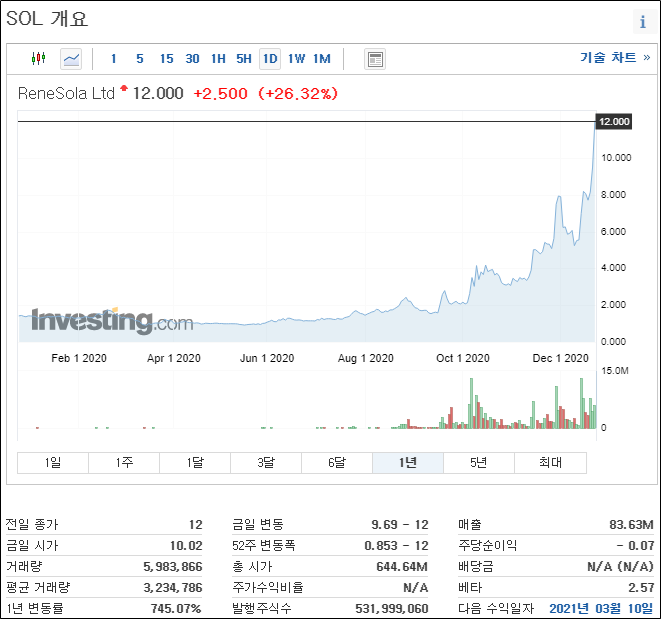Click the +26.32% change value
The width and height of the screenshot is (661, 619).
(298, 93)
